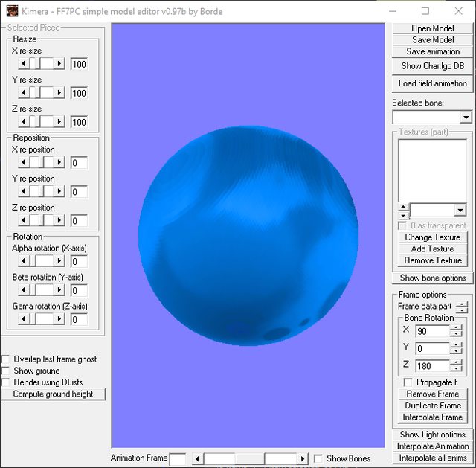Decrease Gama rotation with left arrow
The image size is (476, 468).
pyautogui.click(x=24, y=319)
